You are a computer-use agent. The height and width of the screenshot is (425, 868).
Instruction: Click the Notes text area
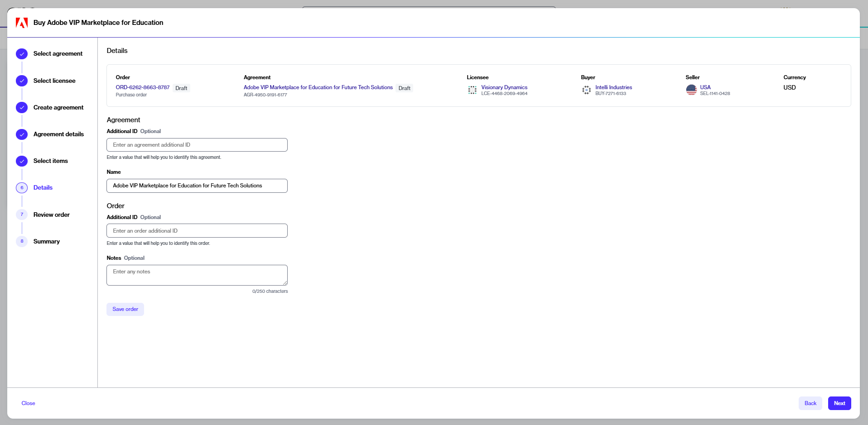197,275
